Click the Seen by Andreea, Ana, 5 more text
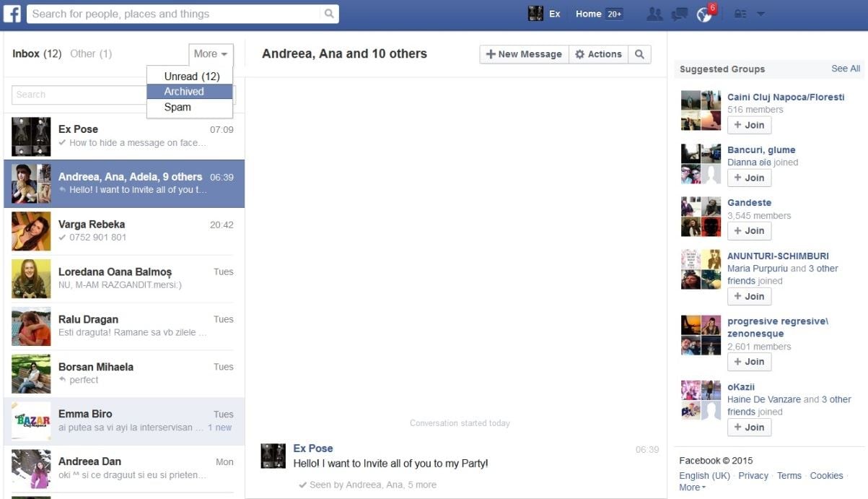This screenshot has width=868, height=499. tap(367, 485)
